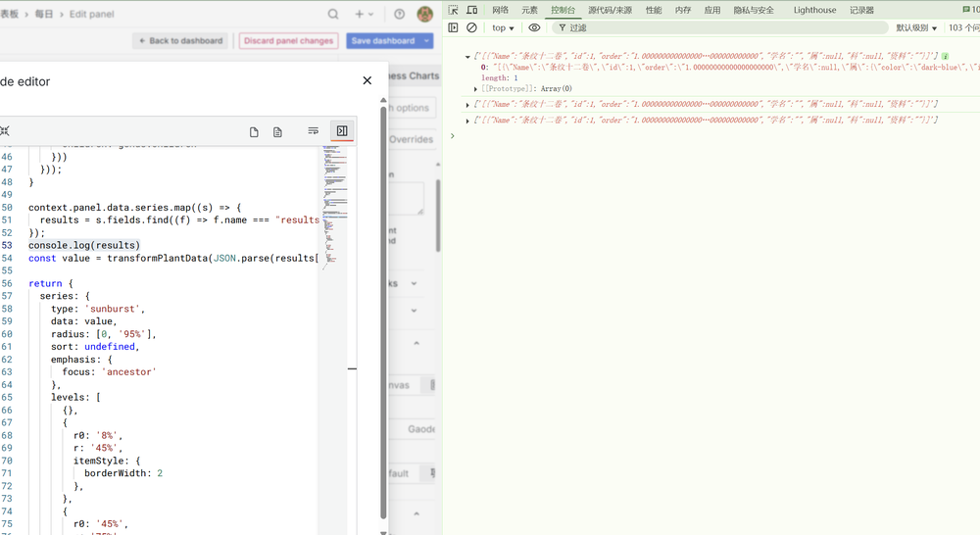Open the 默认级别 log level dropdown
The width and height of the screenshot is (980, 535).
tap(916, 27)
